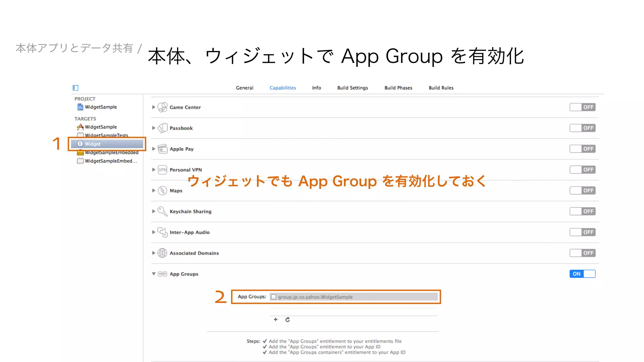Select the WidgetSampleEmbed… target row
The image size is (644, 362).
click(107, 161)
